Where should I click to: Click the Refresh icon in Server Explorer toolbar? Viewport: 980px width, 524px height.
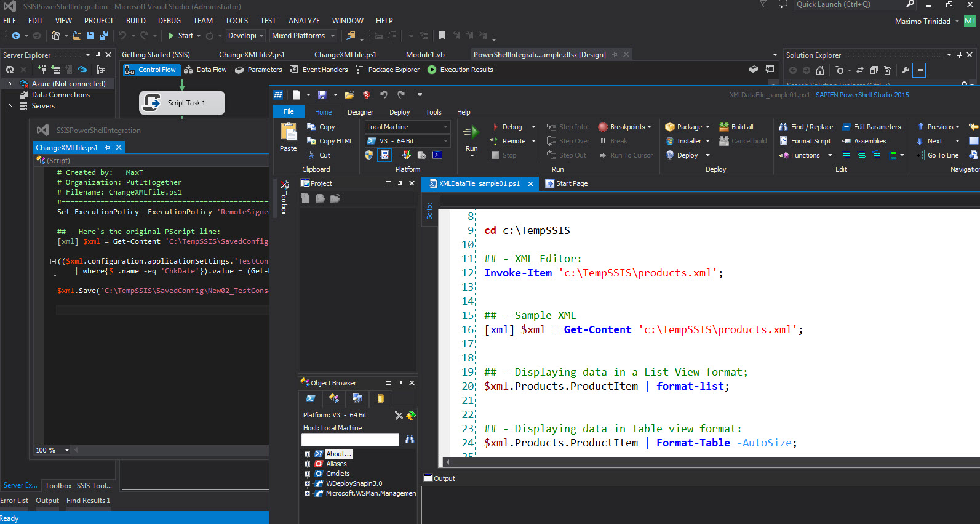(x=10, y=70)
